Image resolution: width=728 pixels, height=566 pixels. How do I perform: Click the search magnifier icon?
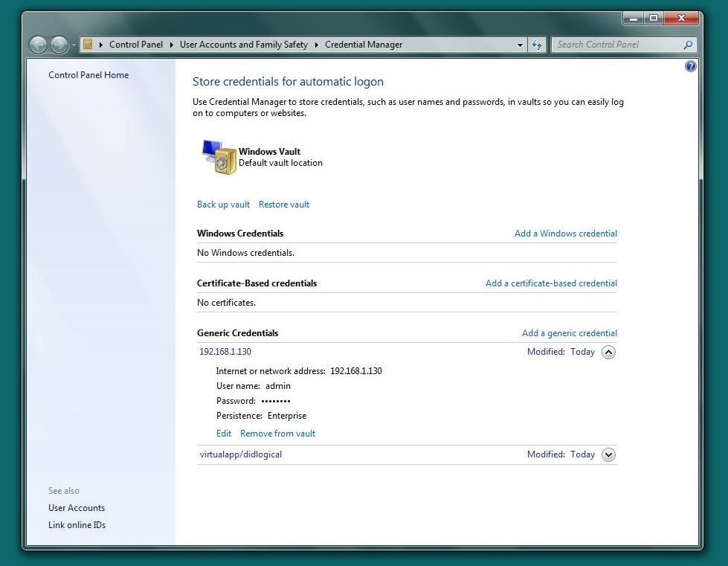point(688,45)
